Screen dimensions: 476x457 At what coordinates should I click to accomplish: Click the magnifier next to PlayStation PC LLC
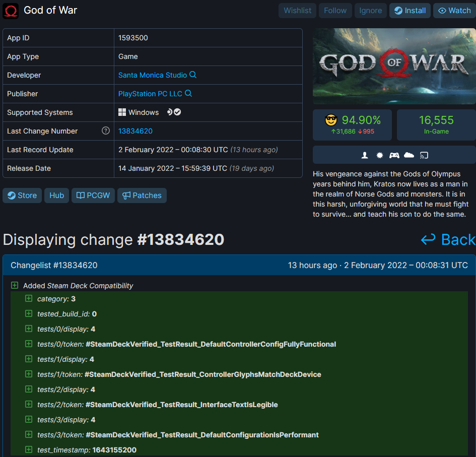click(x=188, y=94)
